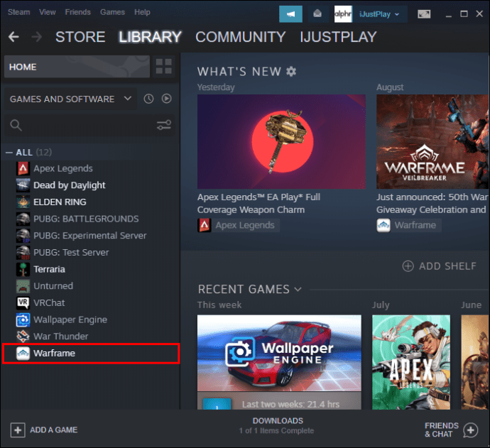490x448 pixels.
Task: Click the Friends & Chat plus bubble icon
Action: click(471, 430)
